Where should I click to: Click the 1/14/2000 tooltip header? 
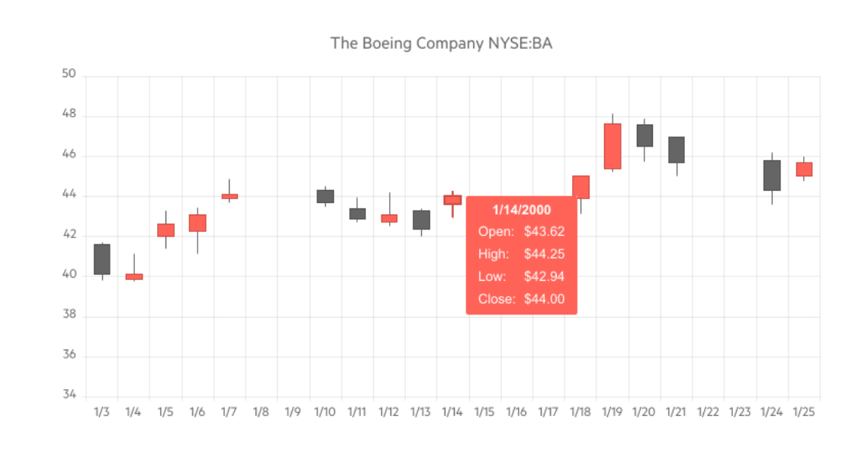(522, 210)
